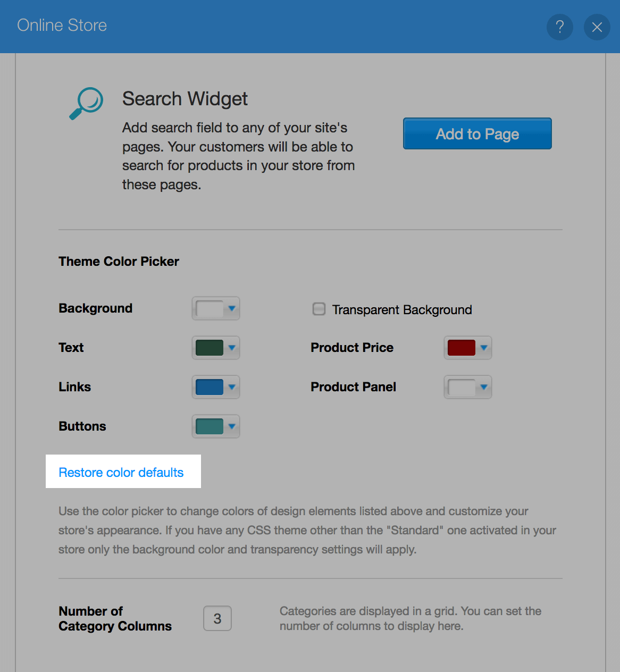620x672 pixels.
Task: Expand the Links color dropdown arrow
Action: (232, 387)
